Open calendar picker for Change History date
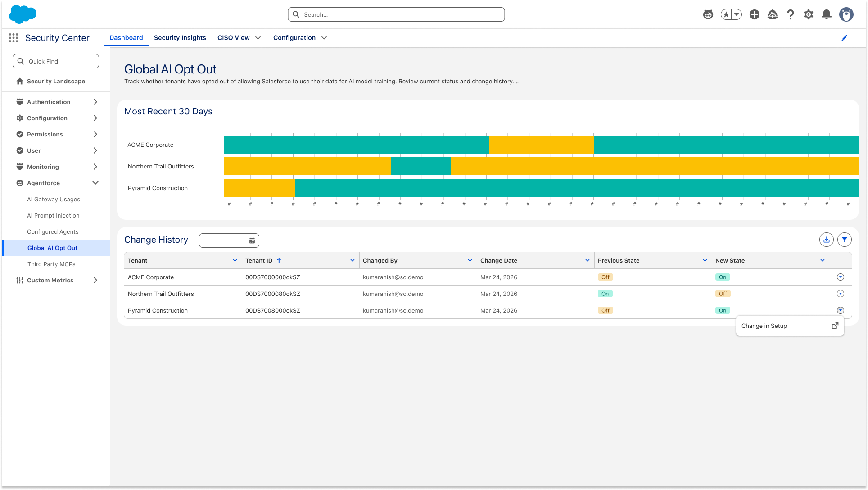 pos(252,241)
